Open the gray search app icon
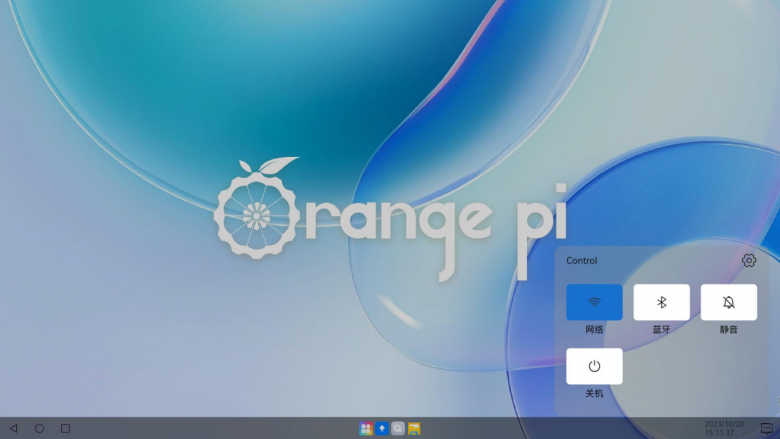The width and height of the screenshot is (780, 439). pos(397,428)
